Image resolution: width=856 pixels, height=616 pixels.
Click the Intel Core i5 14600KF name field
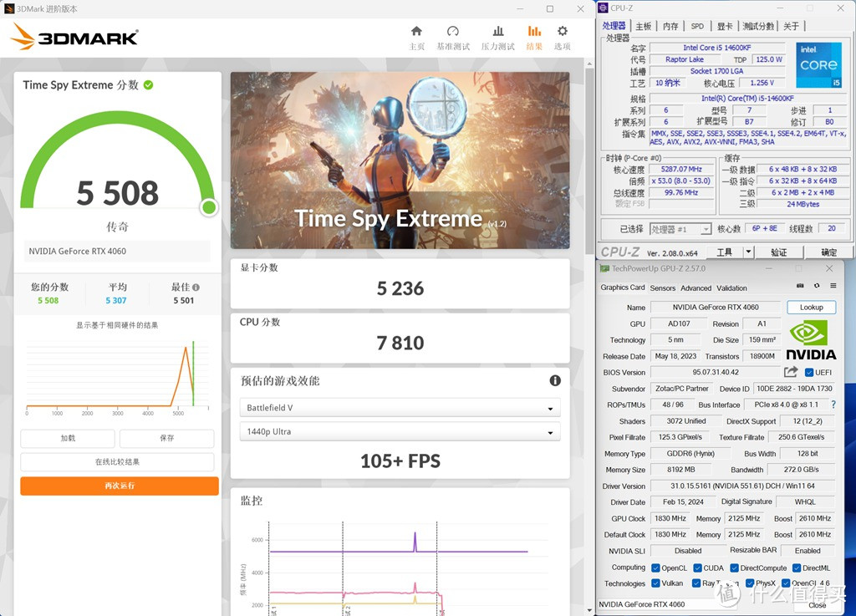coord(716,48)
